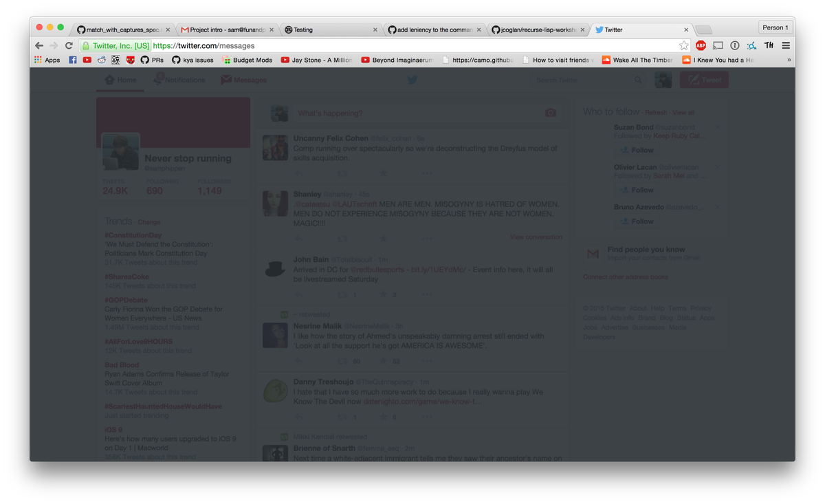Open the Home tab in Twitter nav
This screenshot has width=825, height=504.
click(120, 80)
